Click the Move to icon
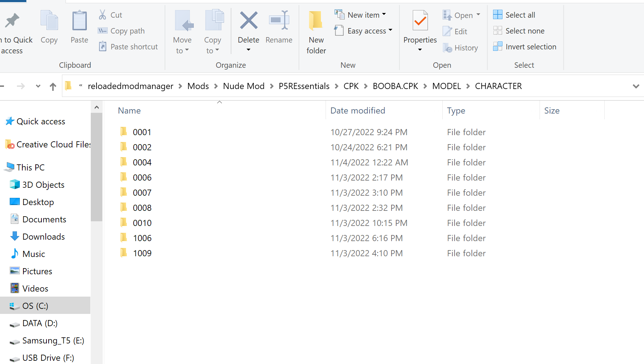This screenshot has width=644, height=364. [x=184, y=21]
